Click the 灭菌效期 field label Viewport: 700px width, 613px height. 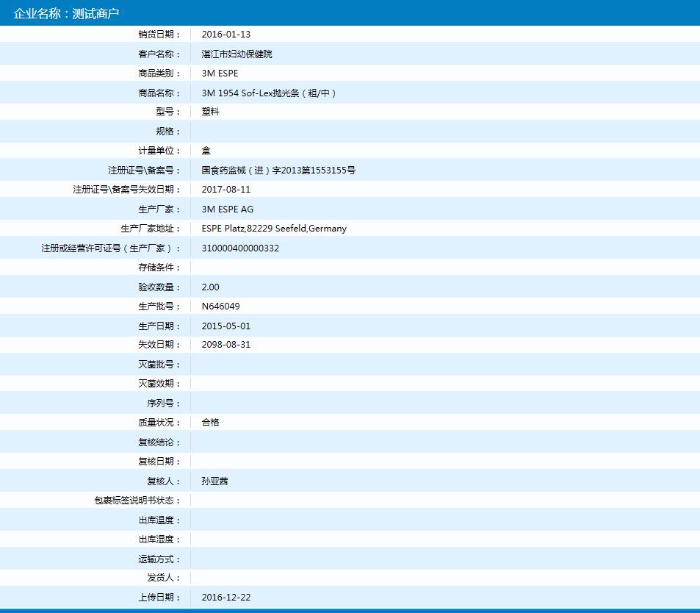(x=159, y=384)
